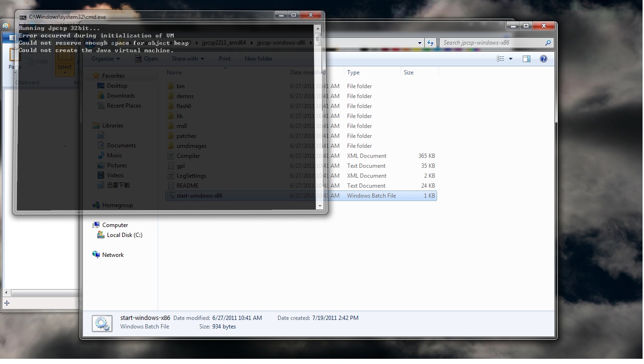Click the cursor position icon in Paint's status bar

coord(7,303)
